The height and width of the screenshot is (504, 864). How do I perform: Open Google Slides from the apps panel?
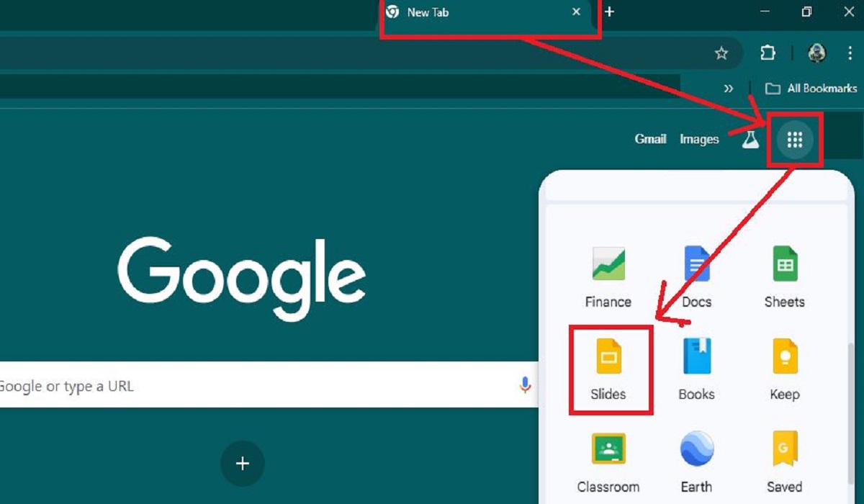point(608,369)
